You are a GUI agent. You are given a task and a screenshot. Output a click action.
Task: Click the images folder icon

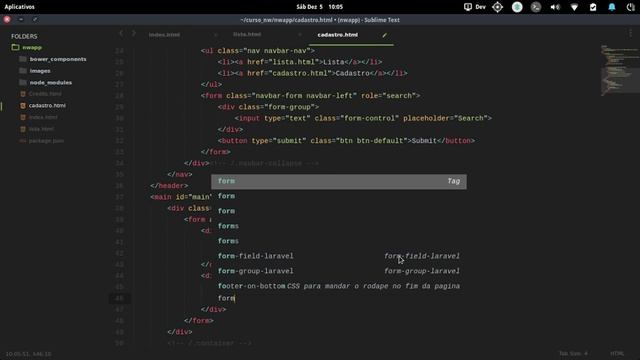(x=23, y=71)
